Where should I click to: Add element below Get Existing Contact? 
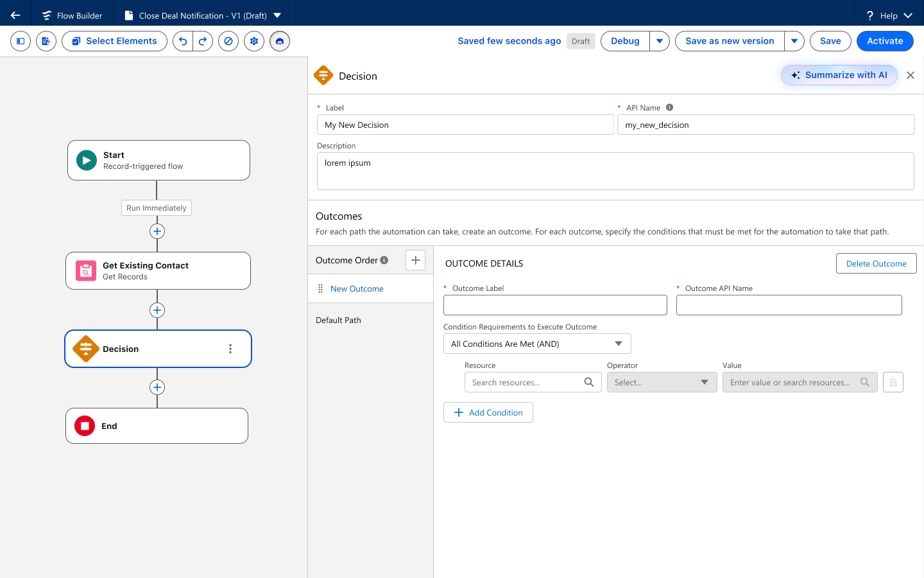click(157, 310)
